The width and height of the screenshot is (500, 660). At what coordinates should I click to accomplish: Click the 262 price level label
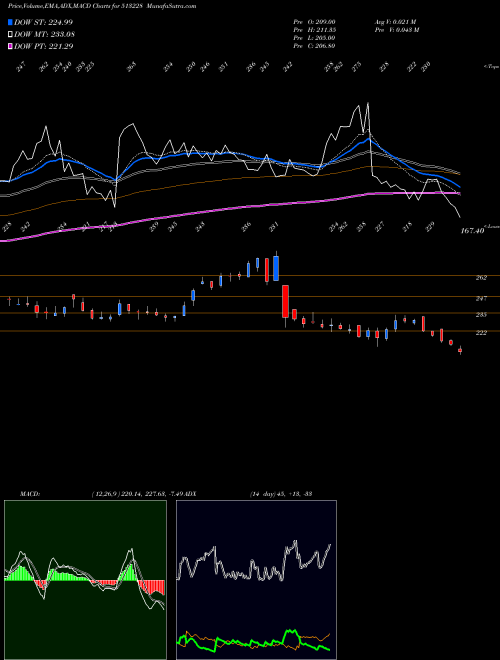click(481, 278)
